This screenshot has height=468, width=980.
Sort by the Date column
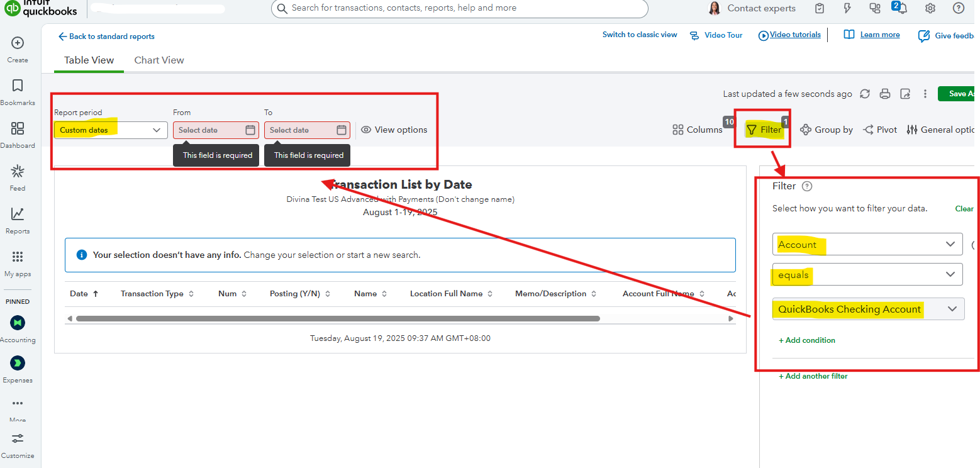[84, 294]
